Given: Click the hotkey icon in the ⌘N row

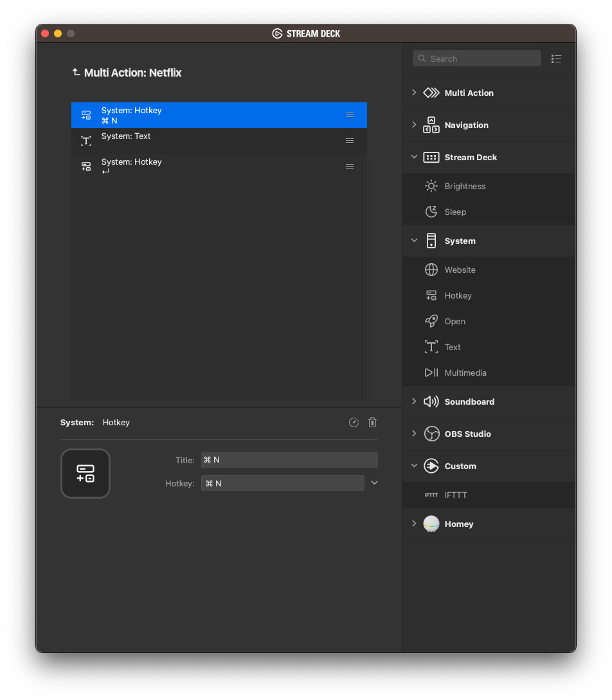Looking at the screenshot, I should pyautogui.click(x=86, y=115).
